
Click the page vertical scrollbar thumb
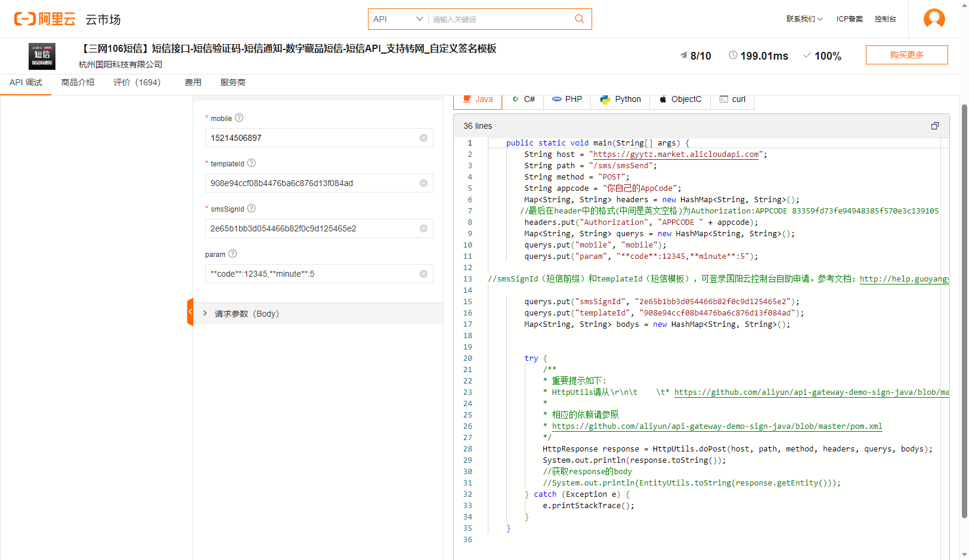(x=964, y=310)
